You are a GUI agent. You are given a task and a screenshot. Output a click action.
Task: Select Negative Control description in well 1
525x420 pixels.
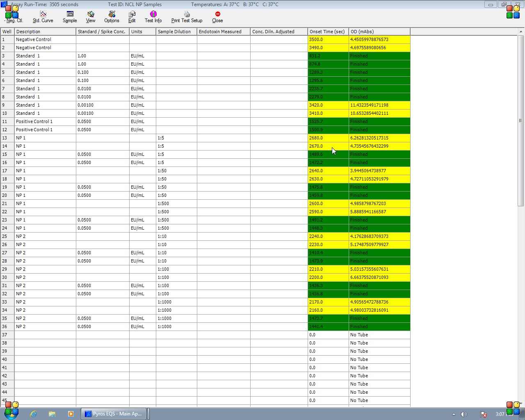click(45, 39)
